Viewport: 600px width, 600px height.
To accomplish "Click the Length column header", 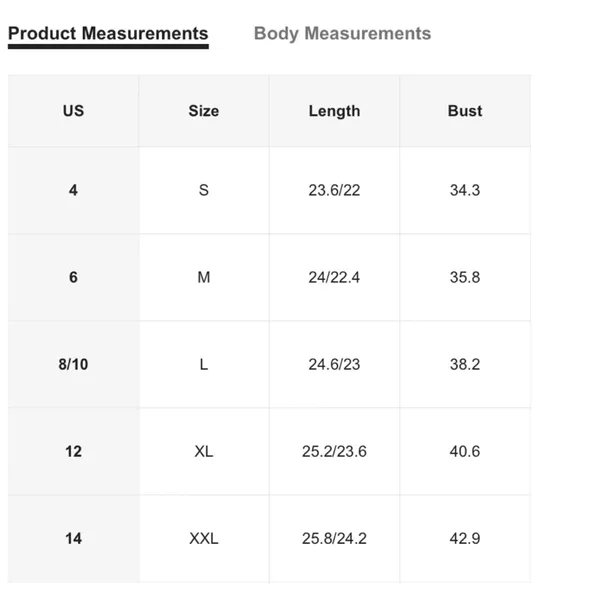I will (x=334, y=111).
